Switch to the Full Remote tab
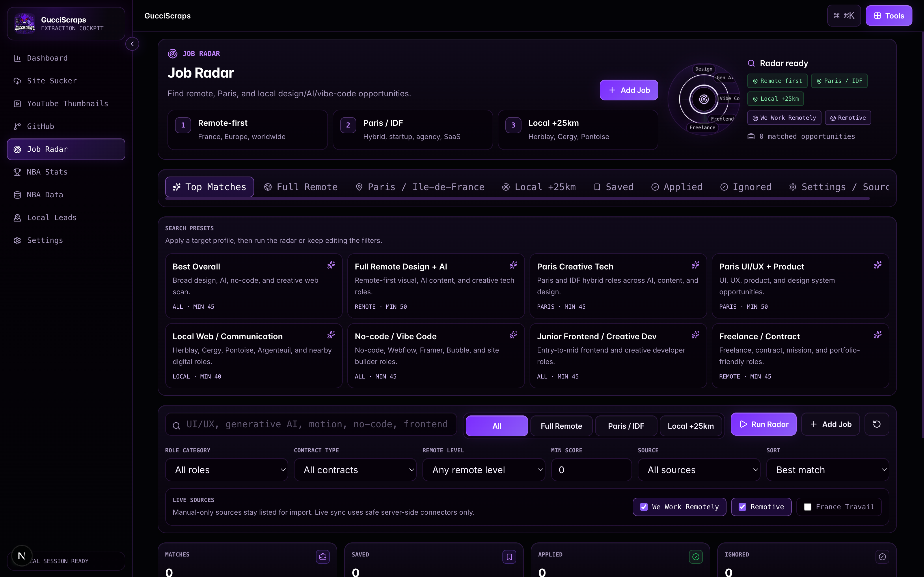 301,187
